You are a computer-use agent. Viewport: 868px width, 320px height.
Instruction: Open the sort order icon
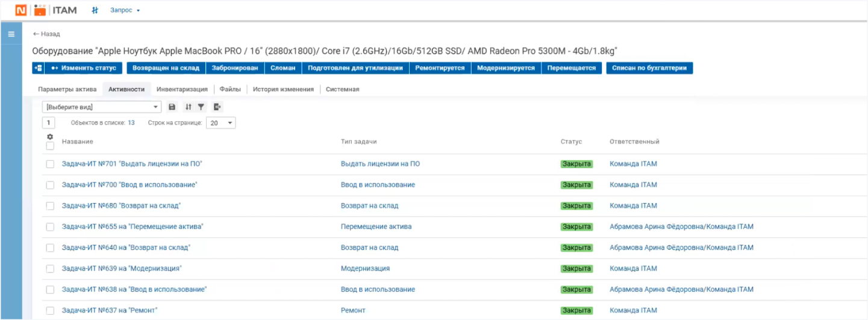pos(188,107)
